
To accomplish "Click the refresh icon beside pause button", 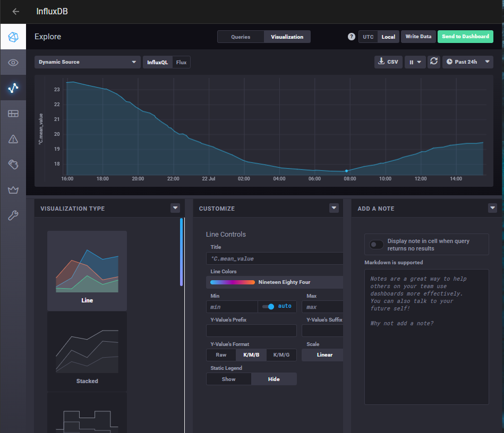I will point(434,62).
